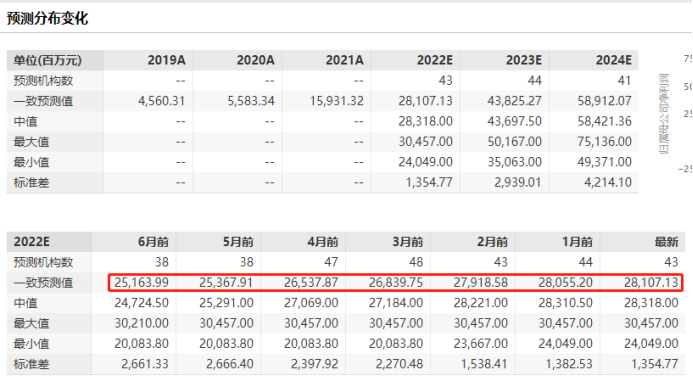Screen dimensions: 693x381
Task: Select the 2019A column header
Action: (166, 60)
